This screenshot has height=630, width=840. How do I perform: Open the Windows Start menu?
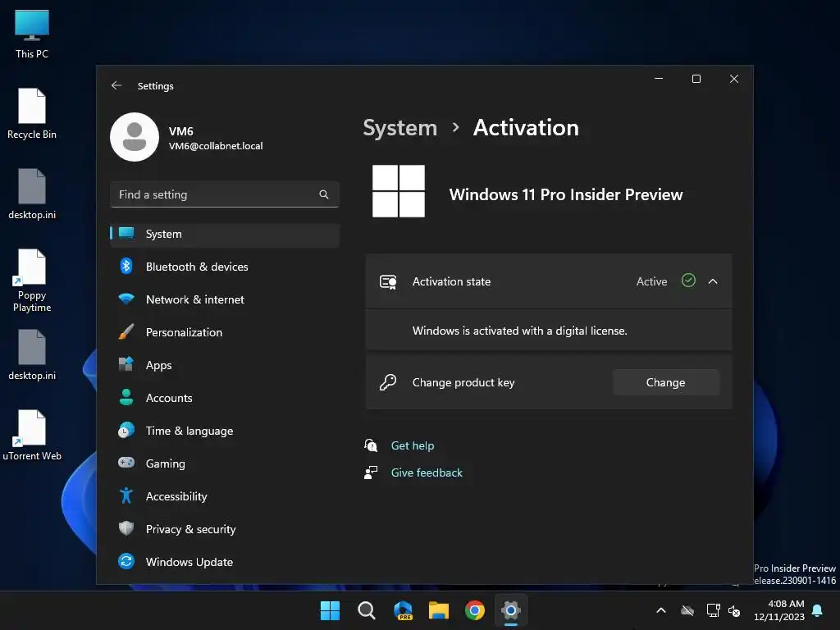point(330,610)
